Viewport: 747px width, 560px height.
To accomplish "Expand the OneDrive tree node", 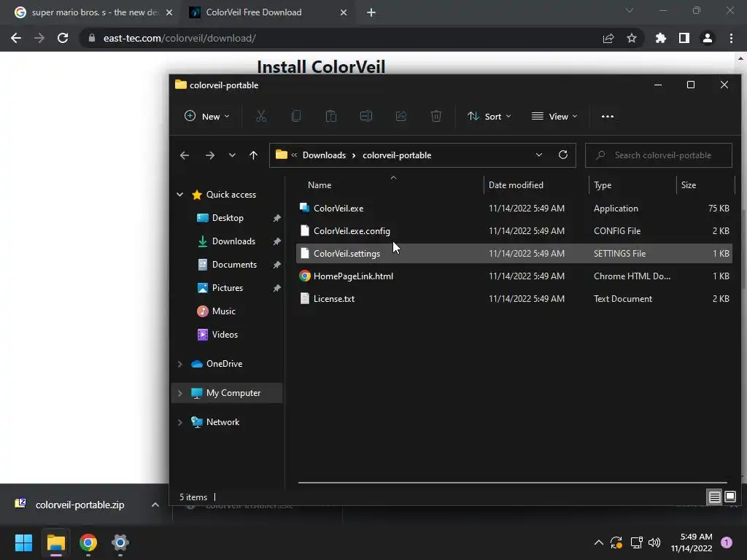I will pos(179,364).
